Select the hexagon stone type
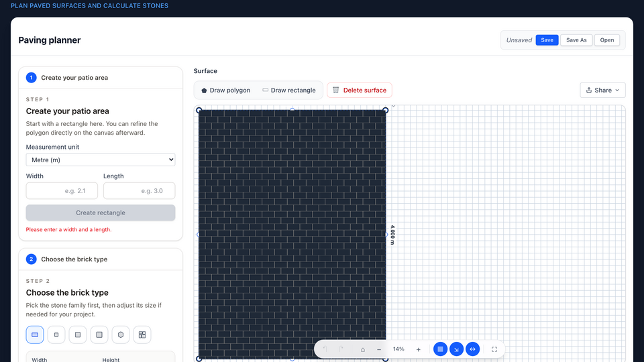644x362 pixels. (x=121, y=335)
